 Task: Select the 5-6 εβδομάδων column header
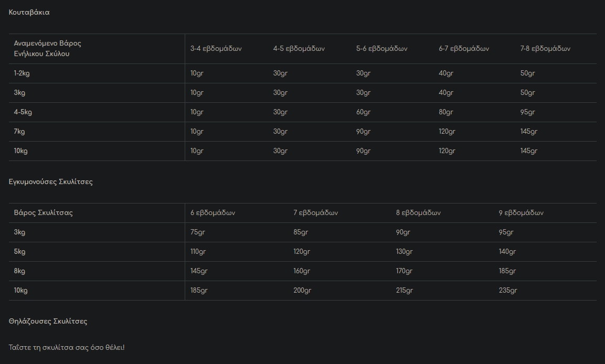[x=381, y=49]
